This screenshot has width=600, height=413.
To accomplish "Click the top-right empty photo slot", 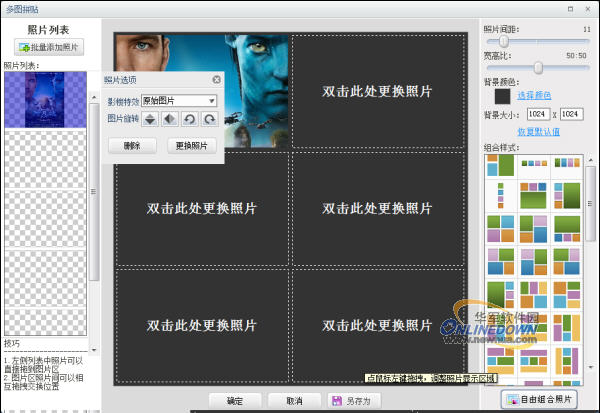I will (378, 91).
